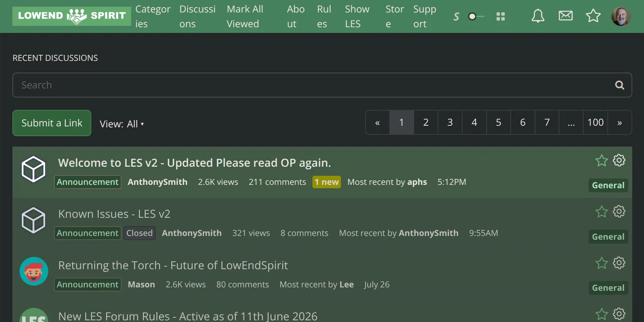Image resolution: width=644 pixels, height=322 pixels.
Task: Go to next page arrow
Action: click(620, 123)
